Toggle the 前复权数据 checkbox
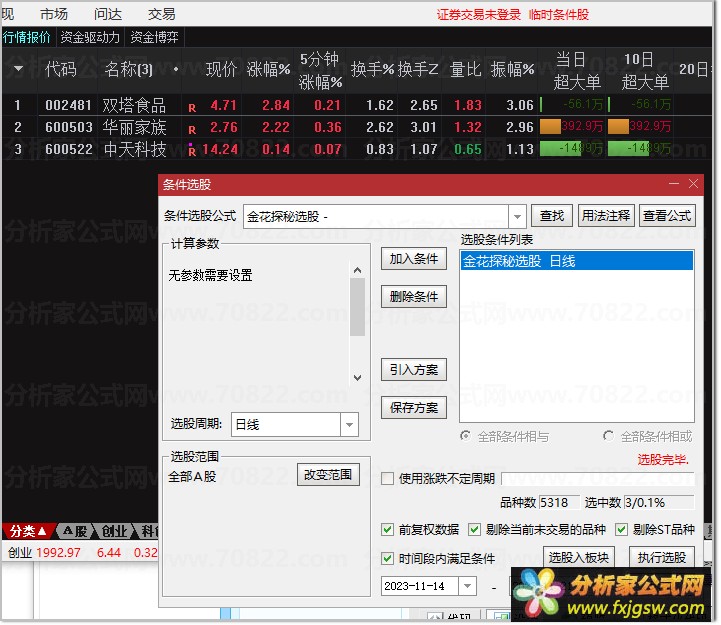Viewport: 721px width, 625px height. (388, 529)
